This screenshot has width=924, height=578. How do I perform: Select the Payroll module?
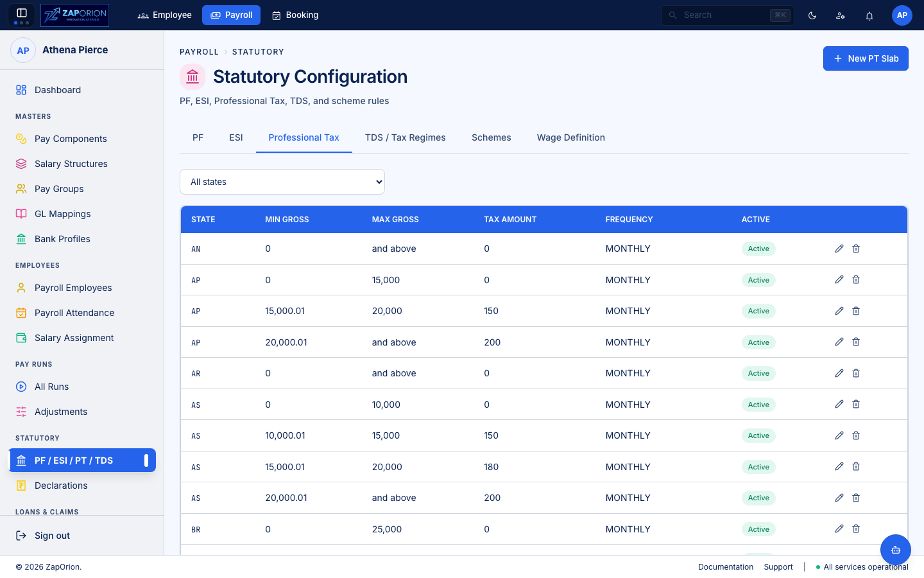coord(231,15)
